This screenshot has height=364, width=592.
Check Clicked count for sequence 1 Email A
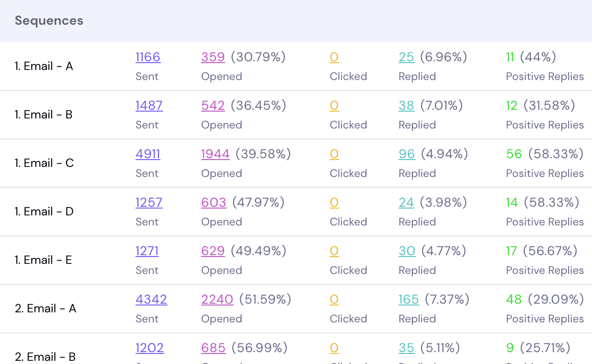click(334, 57)
